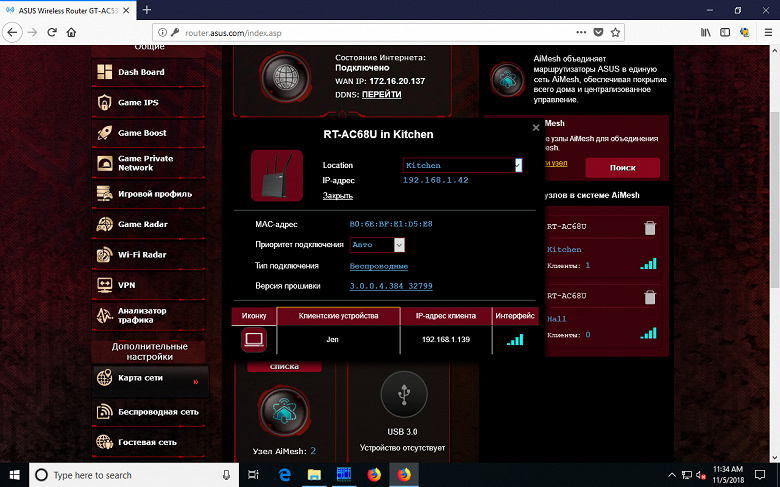Follow the DDNS ПЕРЕЙТИ link
Viewport: 780px width, 487px height.
(x=382, y=95)
